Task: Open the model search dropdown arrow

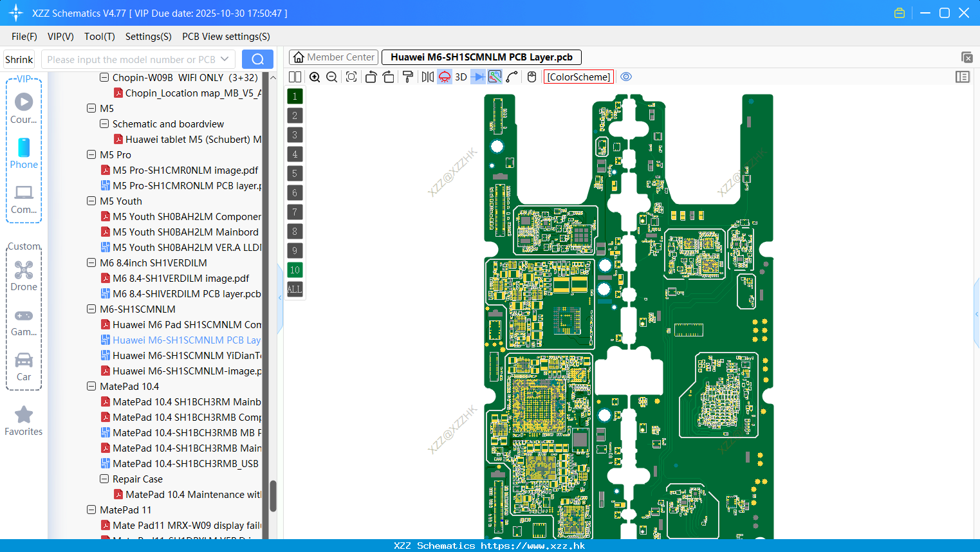Action: [x=225, y=59]
